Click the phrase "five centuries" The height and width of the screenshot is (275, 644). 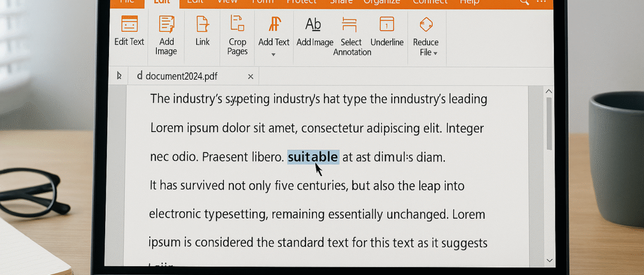tap(312, 186)
